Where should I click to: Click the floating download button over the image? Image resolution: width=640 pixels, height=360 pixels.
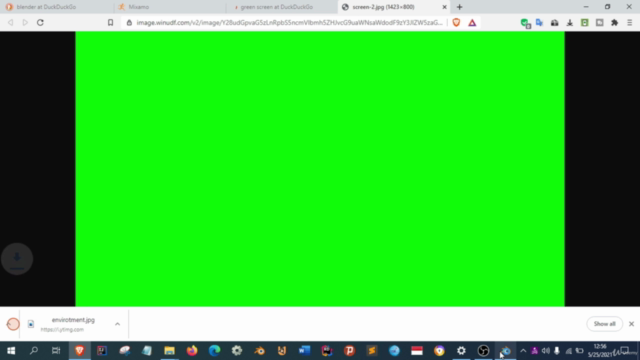point(17,259)
